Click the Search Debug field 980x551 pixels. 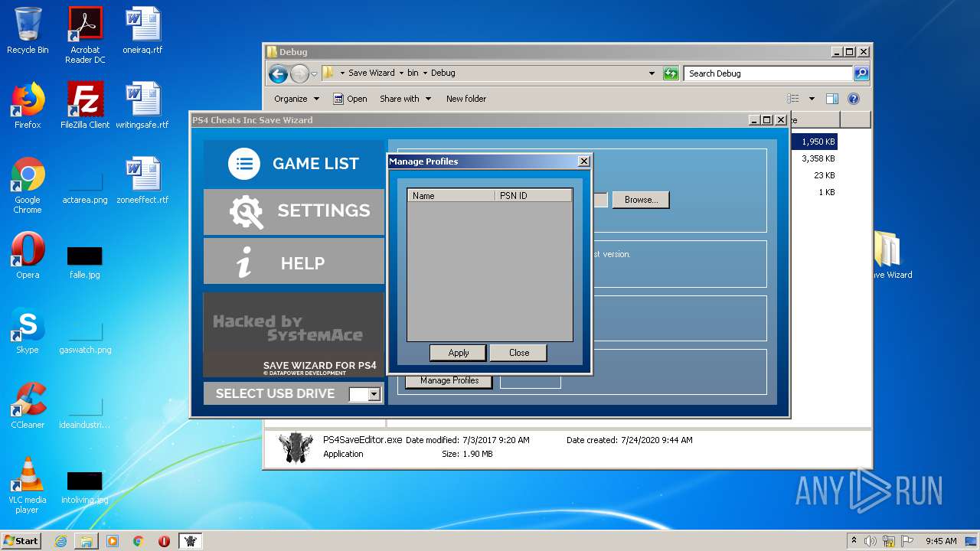click(x=768, y=73)
